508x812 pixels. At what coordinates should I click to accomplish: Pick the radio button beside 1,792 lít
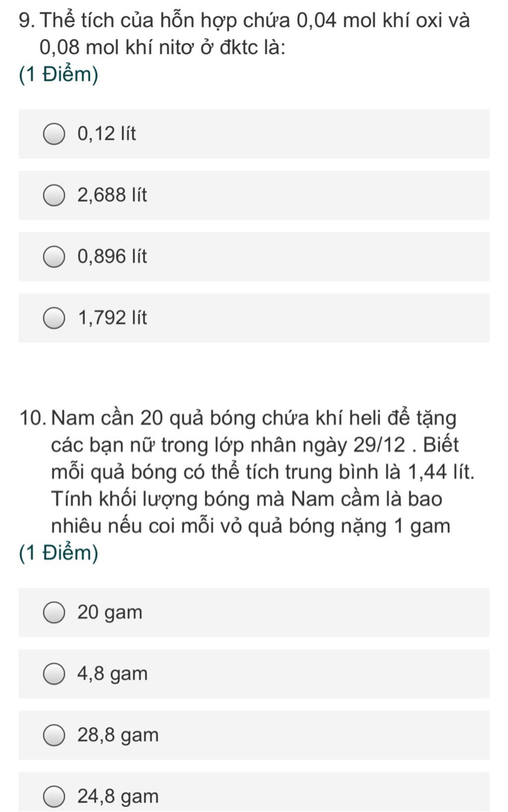coord(54,318)
